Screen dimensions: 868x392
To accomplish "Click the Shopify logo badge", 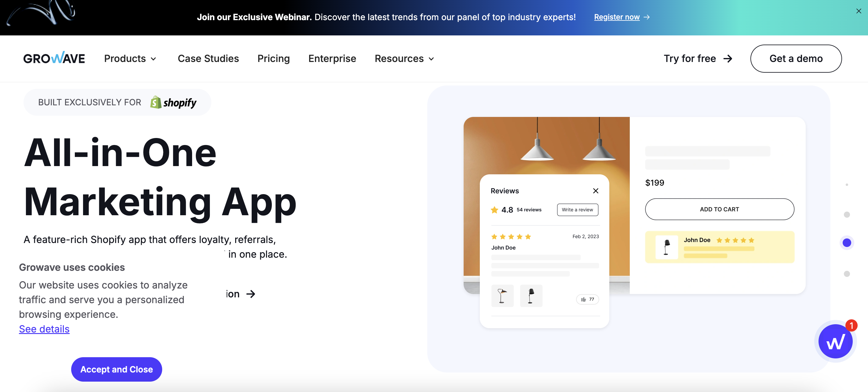I will point(173,102).
